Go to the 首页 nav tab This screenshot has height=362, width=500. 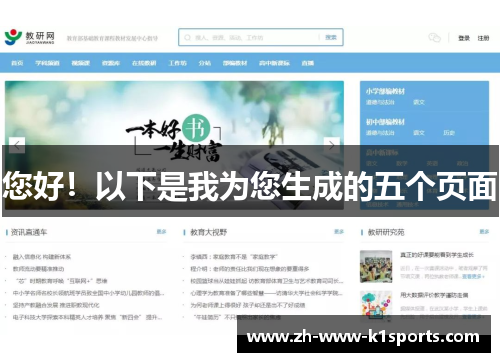17,63
